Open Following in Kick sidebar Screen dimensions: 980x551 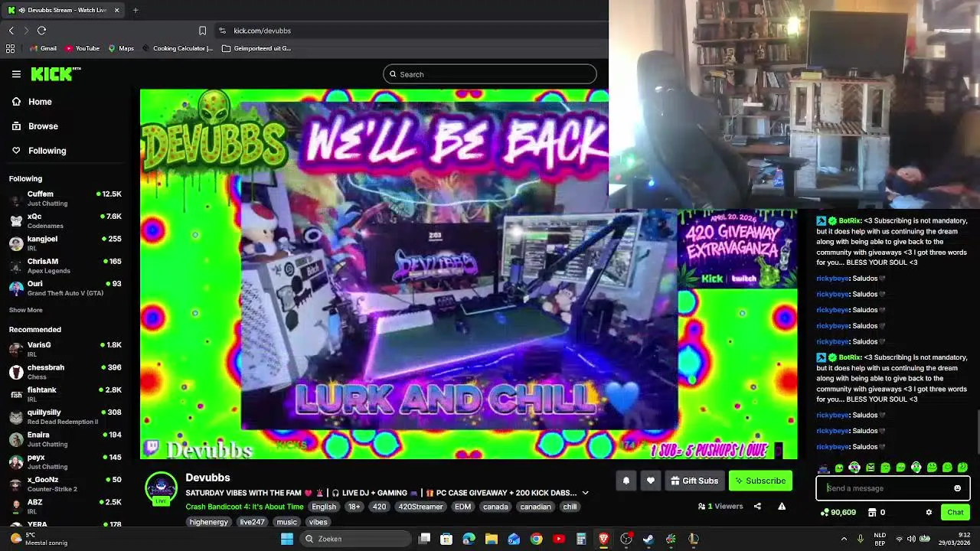(x=47, y=151)
